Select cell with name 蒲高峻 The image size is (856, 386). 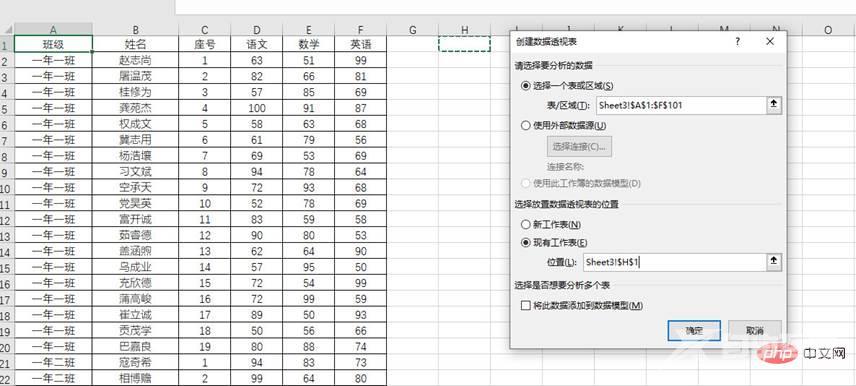(135, 299)
